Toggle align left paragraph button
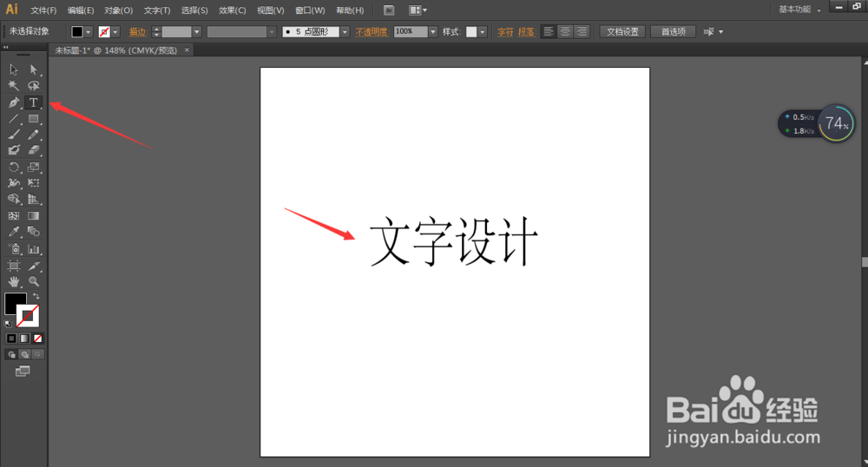868x467 pixels. (548, 31)
